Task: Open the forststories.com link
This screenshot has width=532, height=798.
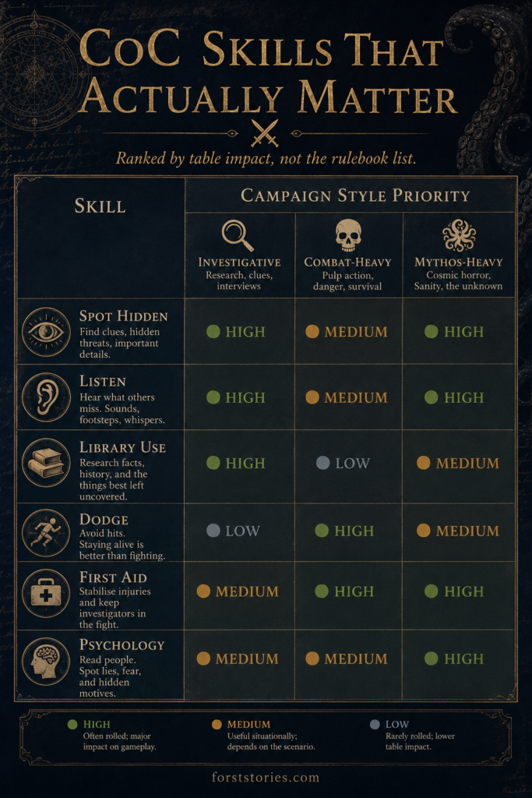Action: tap(266, 778)
